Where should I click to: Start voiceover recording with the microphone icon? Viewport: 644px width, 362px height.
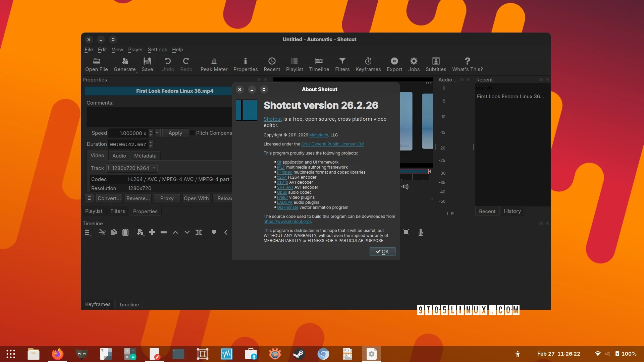point(420,232)
